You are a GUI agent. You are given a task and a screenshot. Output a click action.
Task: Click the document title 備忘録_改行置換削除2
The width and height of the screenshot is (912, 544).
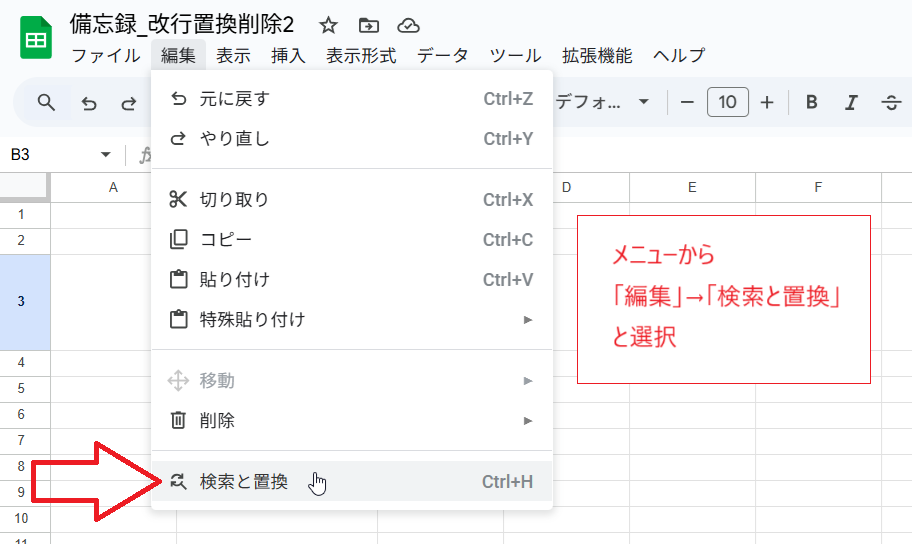[182, 24]
